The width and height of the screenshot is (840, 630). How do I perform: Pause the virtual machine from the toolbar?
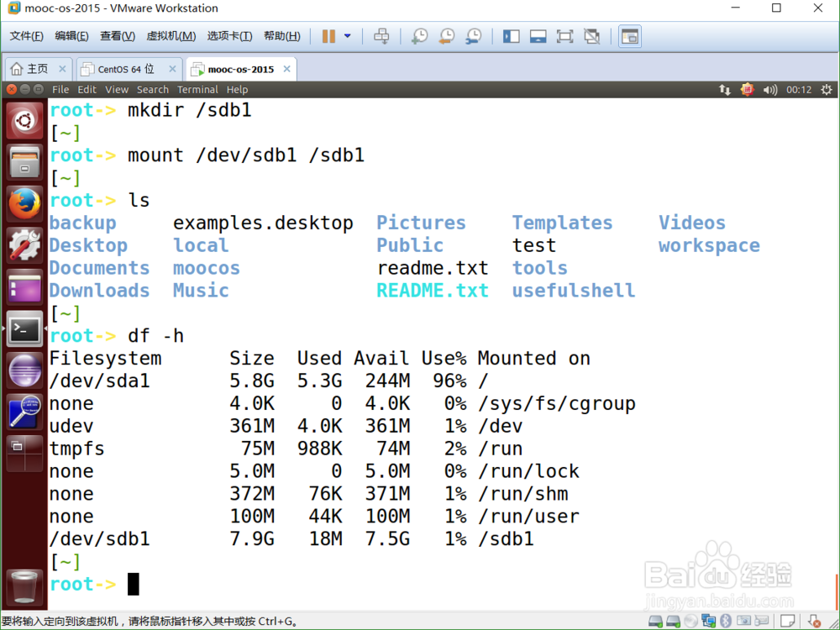tap(328, 36)
